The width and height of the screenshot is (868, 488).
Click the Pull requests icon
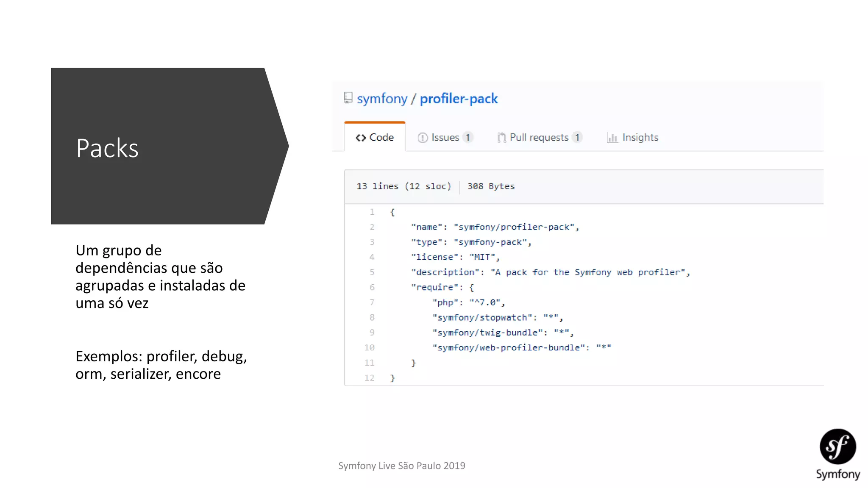pos(501,138)
